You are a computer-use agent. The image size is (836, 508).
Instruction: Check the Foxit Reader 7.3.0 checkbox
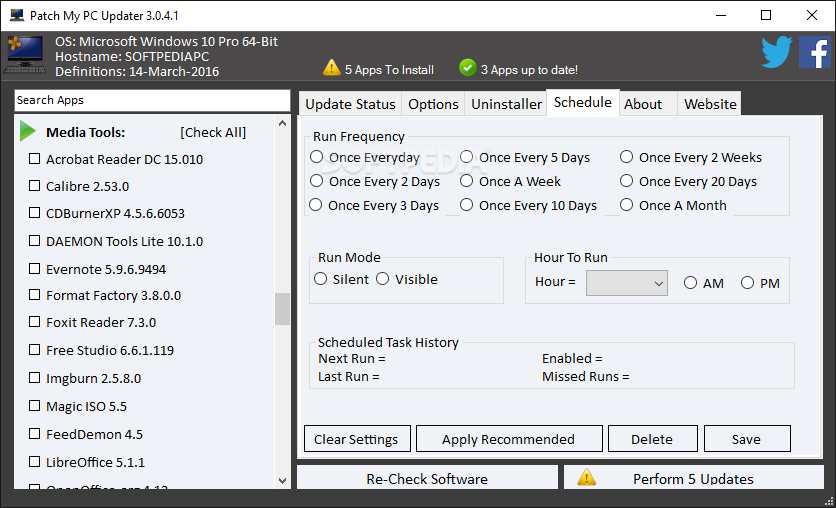click(34, 321)
